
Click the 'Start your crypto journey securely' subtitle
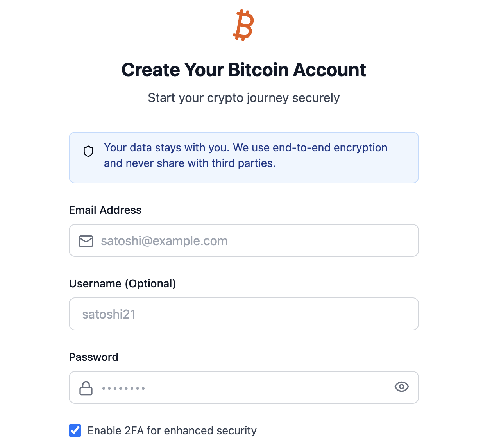tap(243, 98)
